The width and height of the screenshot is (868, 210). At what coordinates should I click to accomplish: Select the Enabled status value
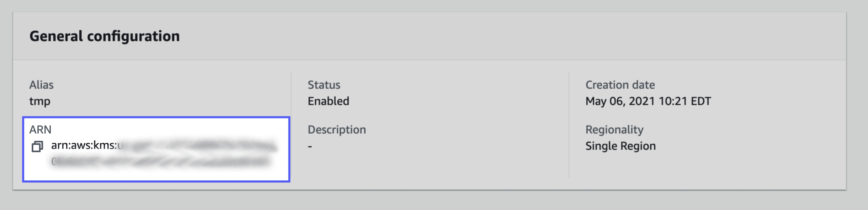[328, 101]
